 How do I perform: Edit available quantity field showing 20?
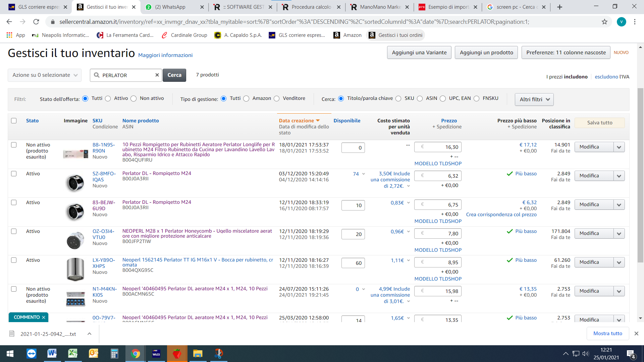pos(353,234)
